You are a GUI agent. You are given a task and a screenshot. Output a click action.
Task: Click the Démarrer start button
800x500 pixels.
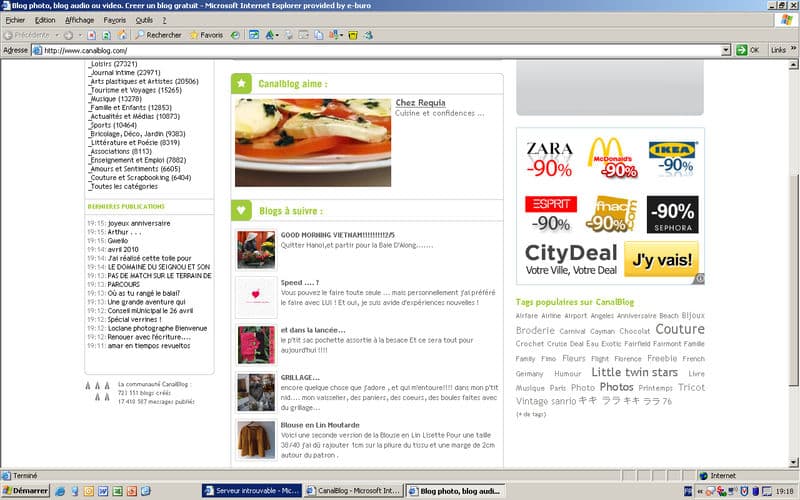tap(25, 491)
